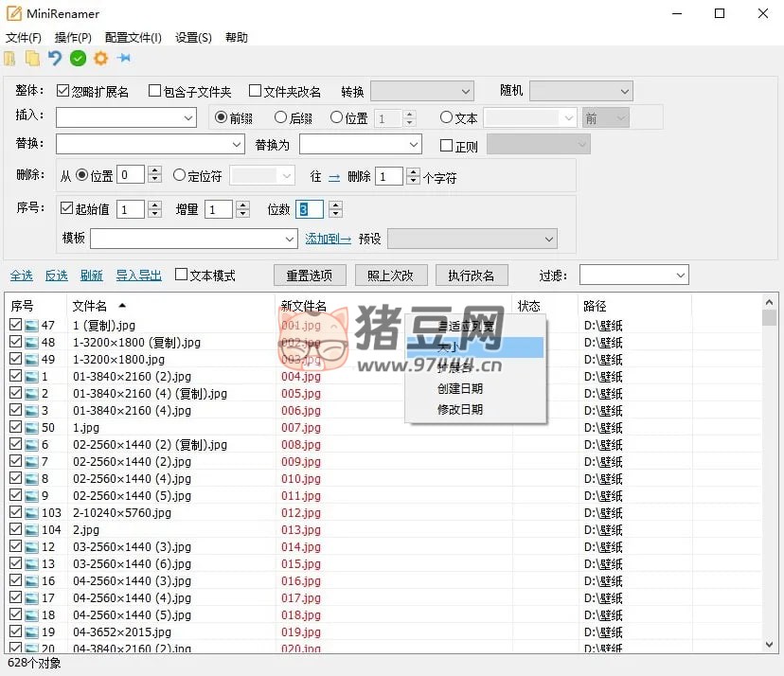This screenshot has width=784, height=676.
Task: Click the blue pin icon in toolbar
Action: point(123,59)
